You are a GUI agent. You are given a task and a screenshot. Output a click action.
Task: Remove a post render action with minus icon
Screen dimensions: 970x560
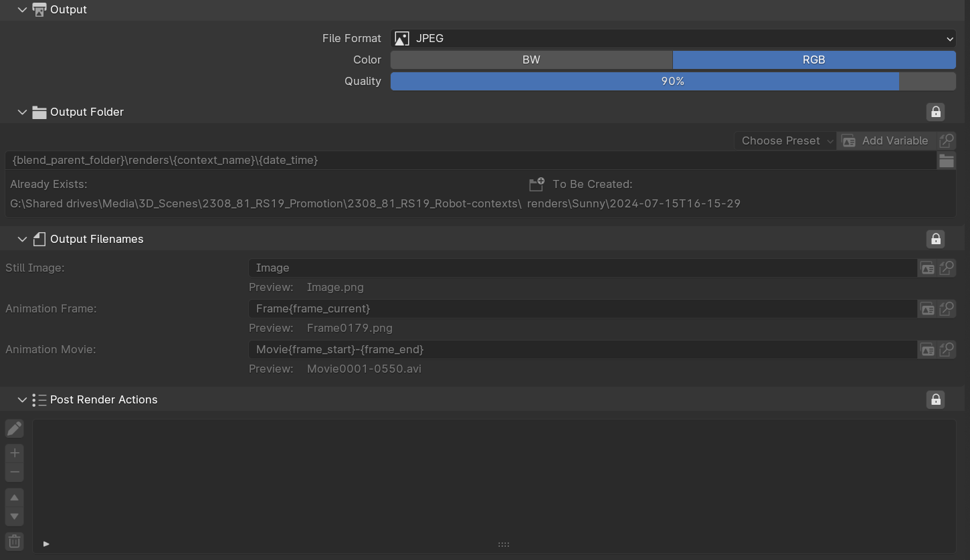(x=14, y=472)
